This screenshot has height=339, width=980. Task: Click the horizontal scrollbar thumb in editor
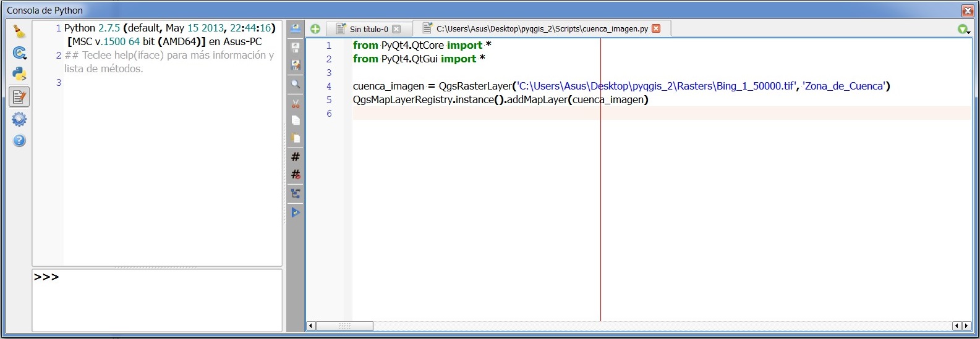pos(344,326)
